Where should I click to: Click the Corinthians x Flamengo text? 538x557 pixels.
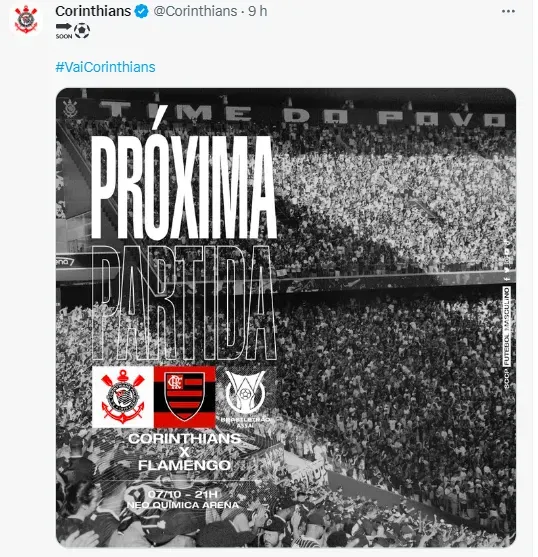click(184, 452)
